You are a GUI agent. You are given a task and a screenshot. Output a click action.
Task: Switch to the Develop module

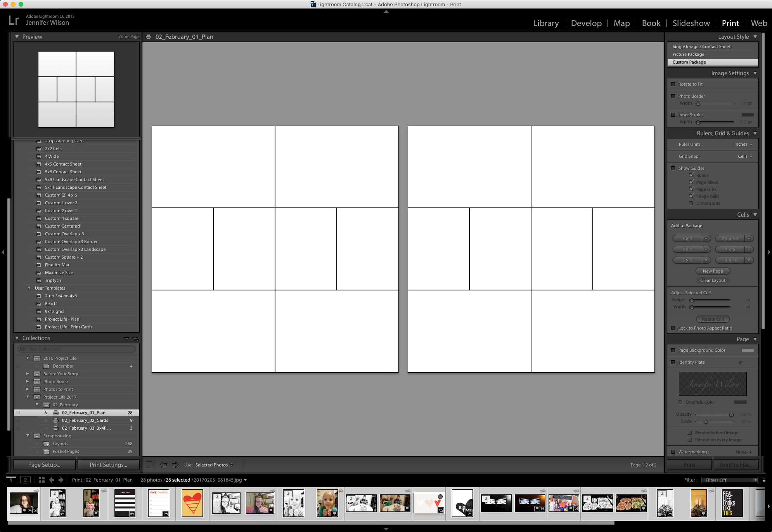point(586,23)
